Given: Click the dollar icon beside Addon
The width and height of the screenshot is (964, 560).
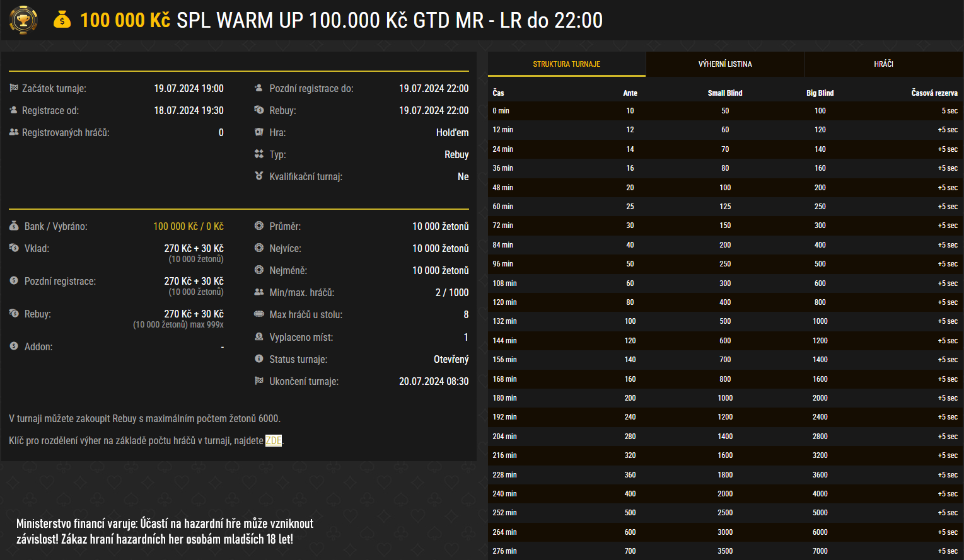Looking at the screenshot, I should [13, 346].
